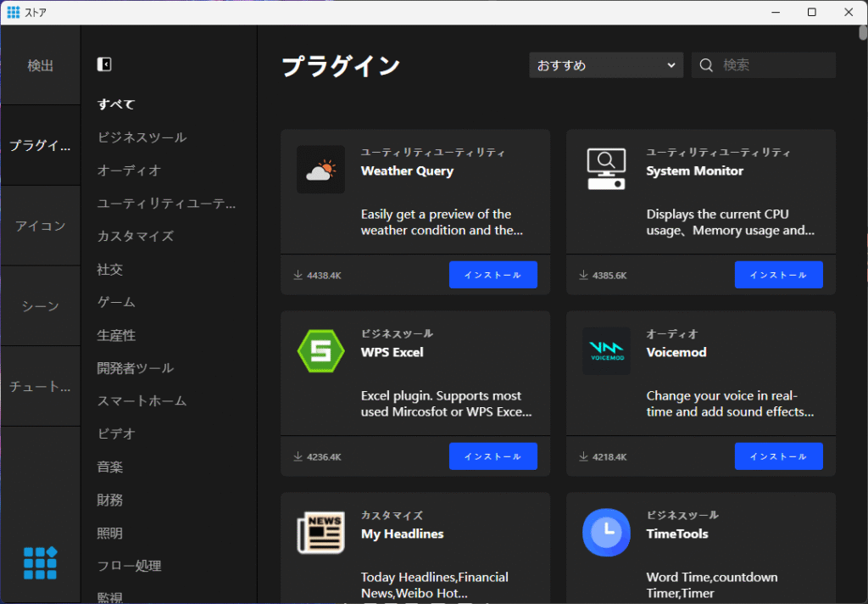Click the 検索 search input field
This screenshot has height=604, width=868.
(x=764, y=65)
